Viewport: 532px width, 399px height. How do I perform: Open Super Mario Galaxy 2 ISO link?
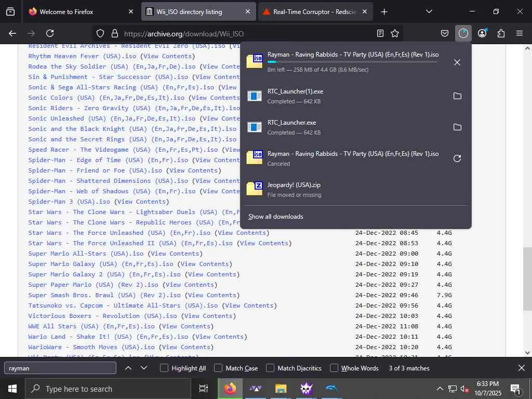(104, 274)
